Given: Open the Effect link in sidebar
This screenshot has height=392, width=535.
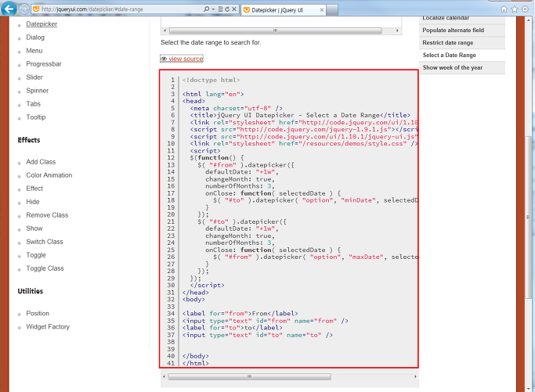Looking at the screenshot, I should 34,189.
